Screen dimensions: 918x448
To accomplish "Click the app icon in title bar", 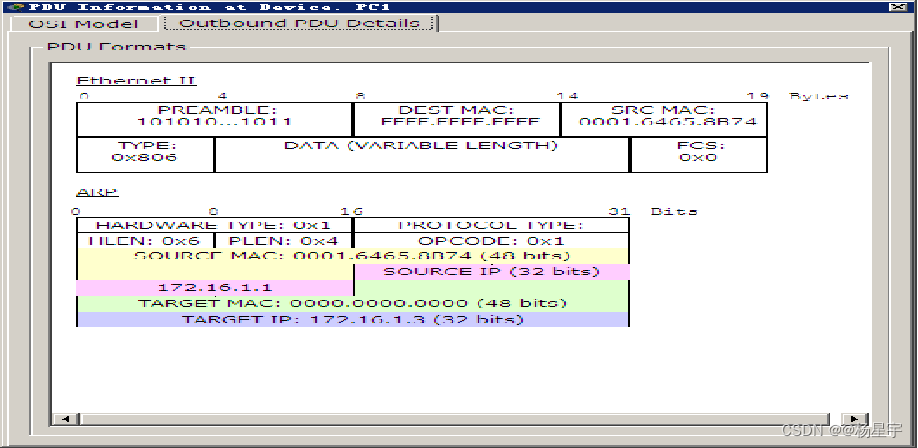I will (18, 7).
